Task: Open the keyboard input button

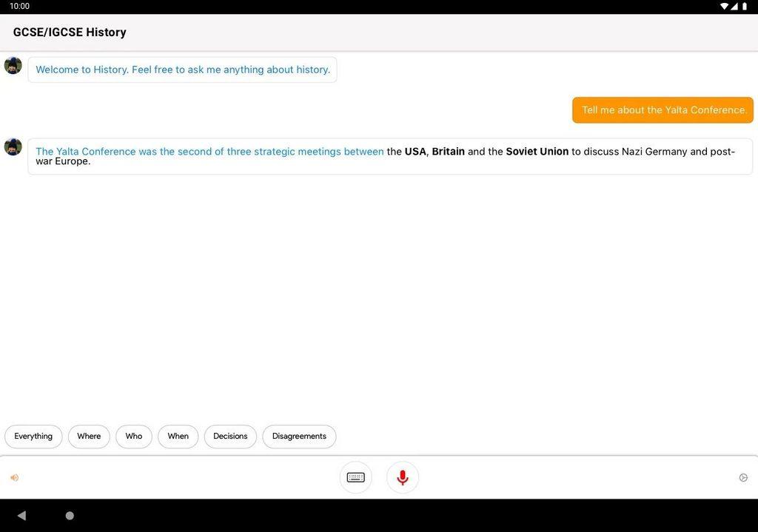Action: click(x=356, y=477)
